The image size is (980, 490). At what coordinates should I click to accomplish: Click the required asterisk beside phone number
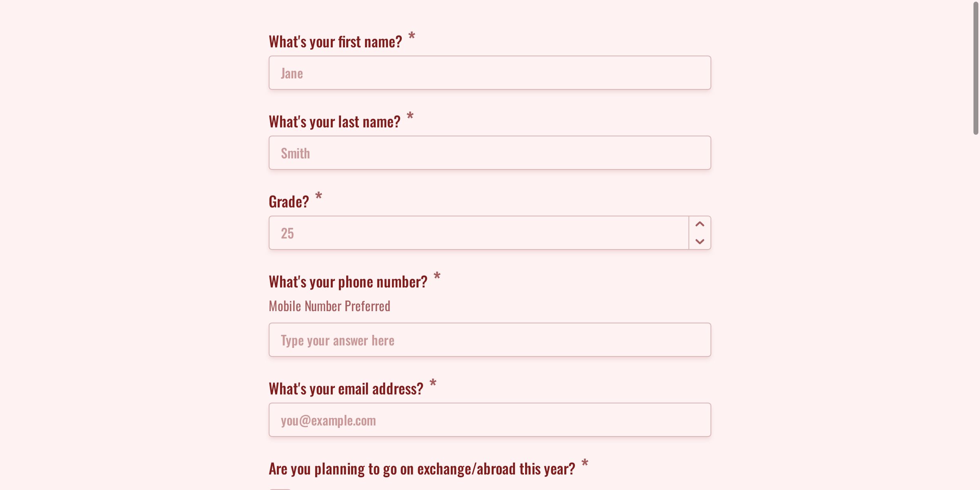(x=437, y=276)
